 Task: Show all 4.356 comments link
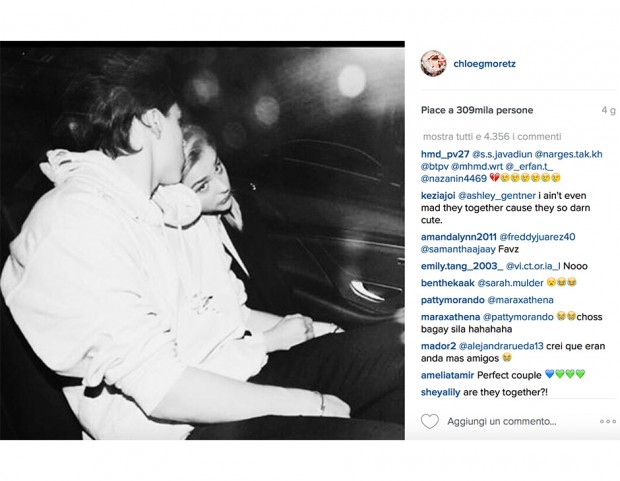click(492, 136)
